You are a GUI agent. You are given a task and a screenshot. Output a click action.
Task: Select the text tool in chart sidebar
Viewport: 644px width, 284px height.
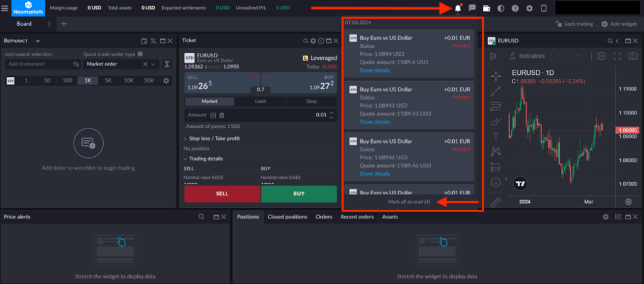coord(496,136)
